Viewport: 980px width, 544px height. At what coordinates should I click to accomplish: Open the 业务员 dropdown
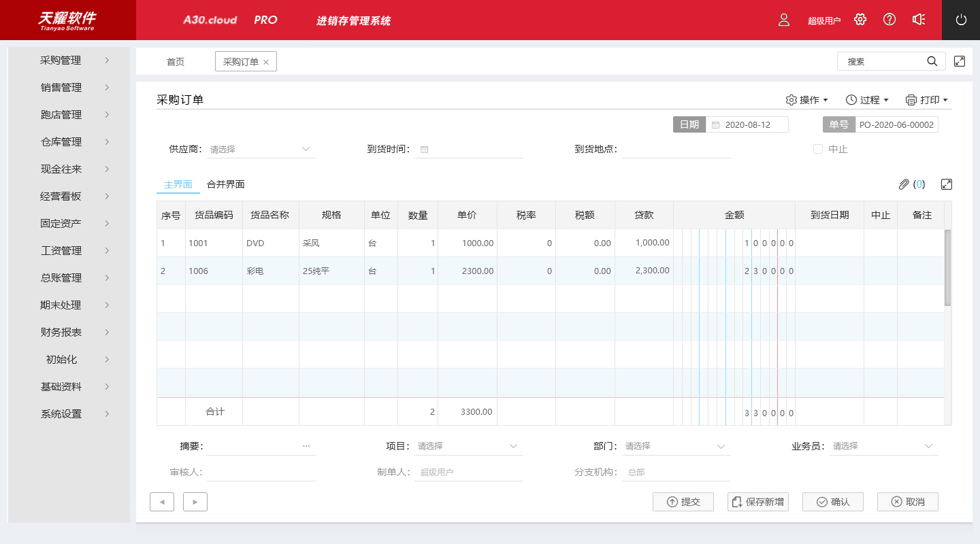point(883,446)
